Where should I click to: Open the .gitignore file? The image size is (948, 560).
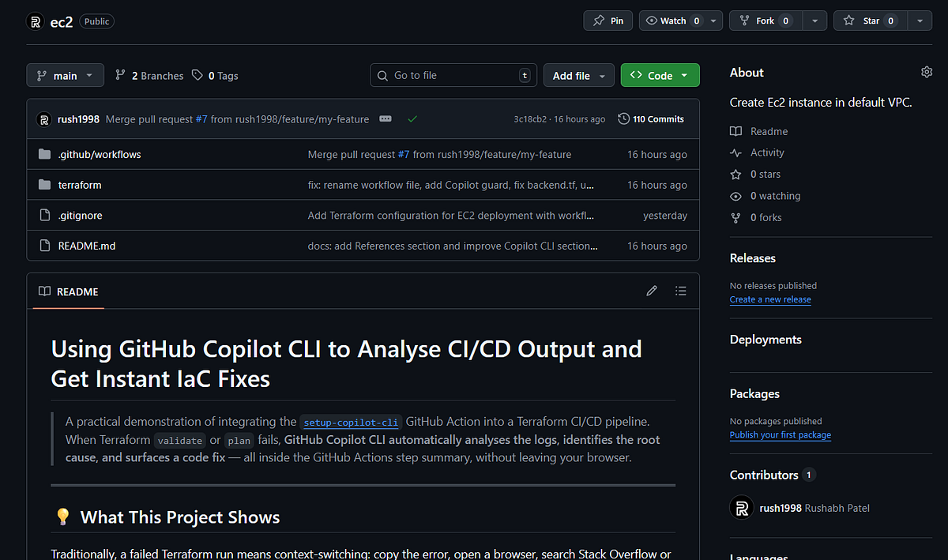pos(80,216)
